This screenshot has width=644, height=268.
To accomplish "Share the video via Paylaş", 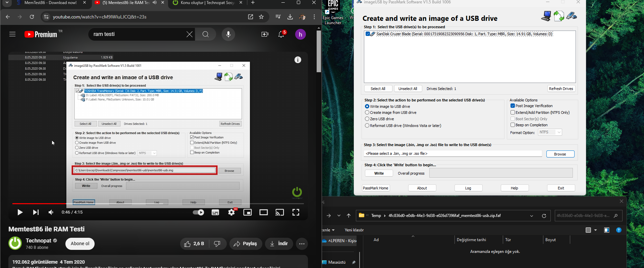I will click(246, 244).
